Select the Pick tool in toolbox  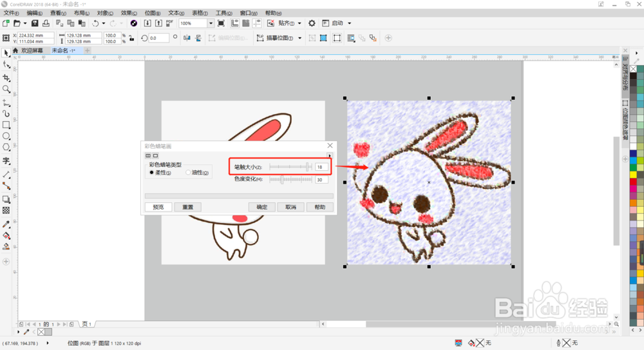(x=6, y=53)
